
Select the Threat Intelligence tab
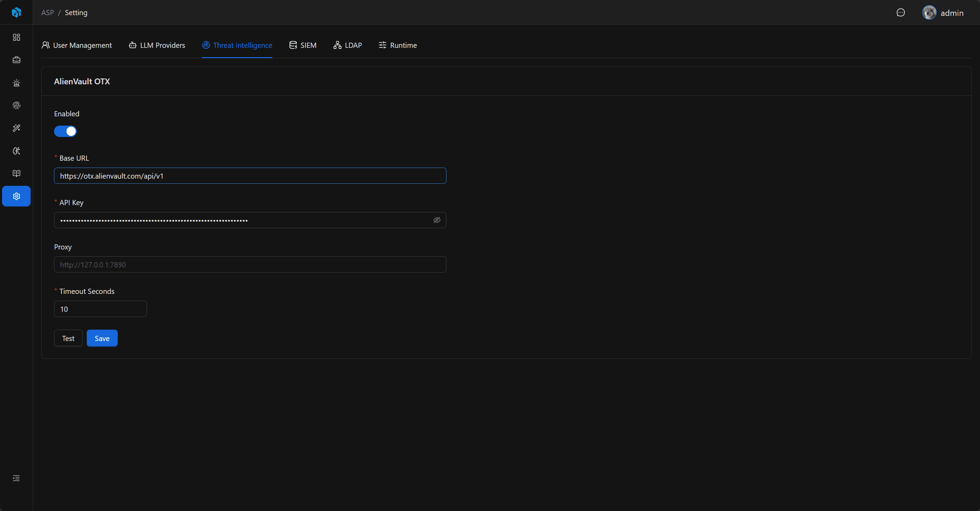pos(237,45)
